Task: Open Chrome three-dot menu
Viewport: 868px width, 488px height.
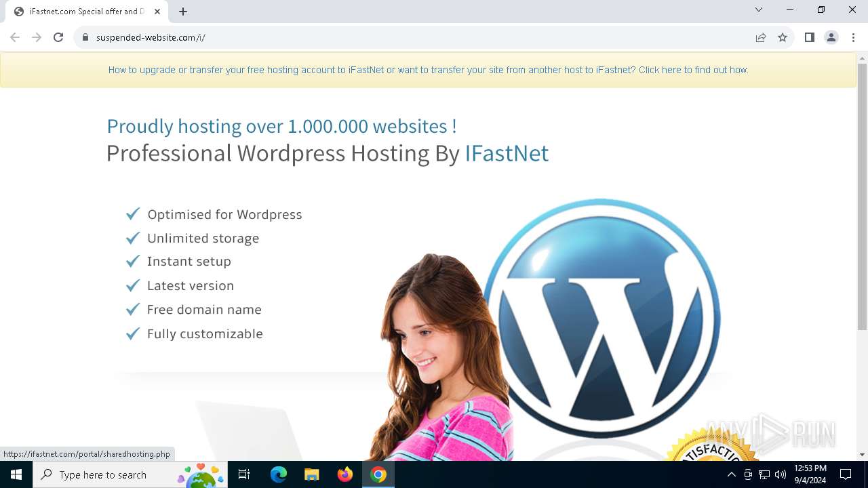Action: [853, 37]
